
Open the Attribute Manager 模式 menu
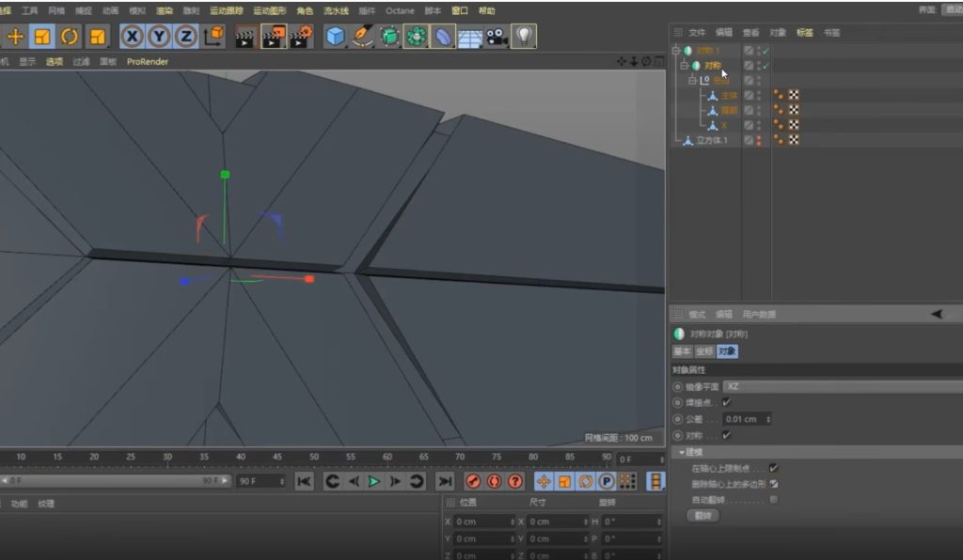pyautogui.click(x=697, y=314)
